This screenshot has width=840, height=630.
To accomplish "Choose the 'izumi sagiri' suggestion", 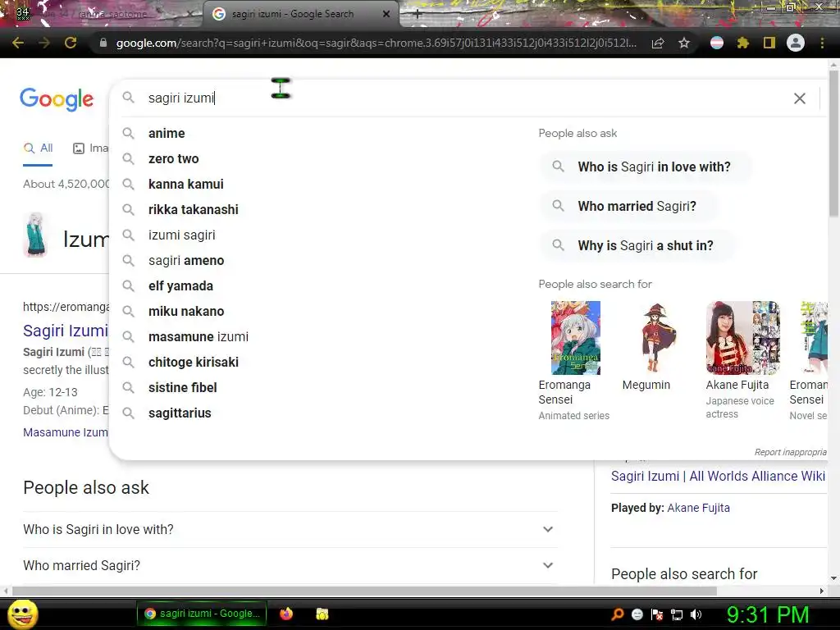I will (x=181, y=235).
